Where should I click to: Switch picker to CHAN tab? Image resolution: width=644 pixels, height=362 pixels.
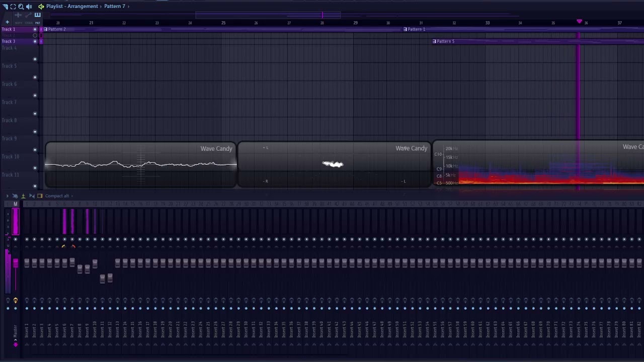28,23
